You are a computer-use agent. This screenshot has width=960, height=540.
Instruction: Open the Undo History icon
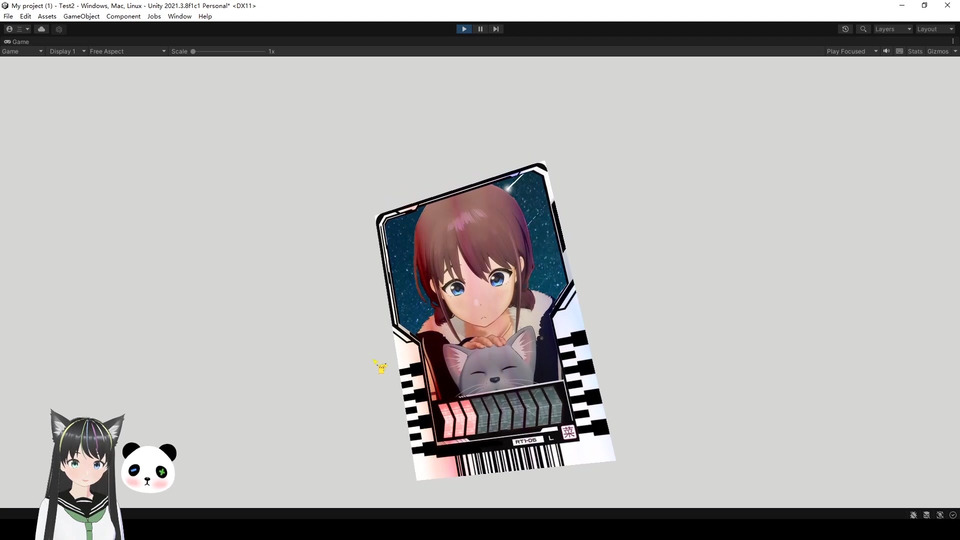point(846,29)
